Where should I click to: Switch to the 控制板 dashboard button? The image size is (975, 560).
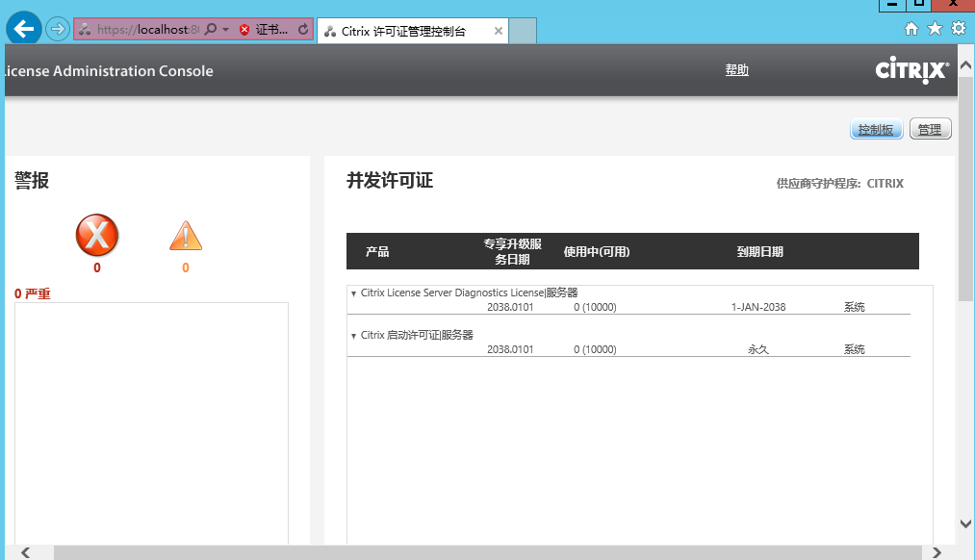[x=876, y=129]
